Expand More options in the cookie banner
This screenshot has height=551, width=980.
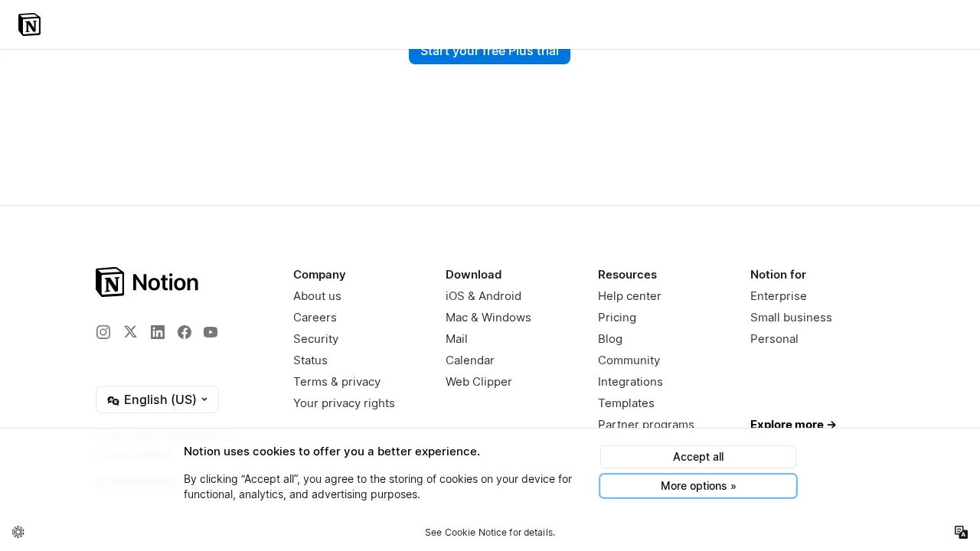pyautogui.click(x=697, y=486)
